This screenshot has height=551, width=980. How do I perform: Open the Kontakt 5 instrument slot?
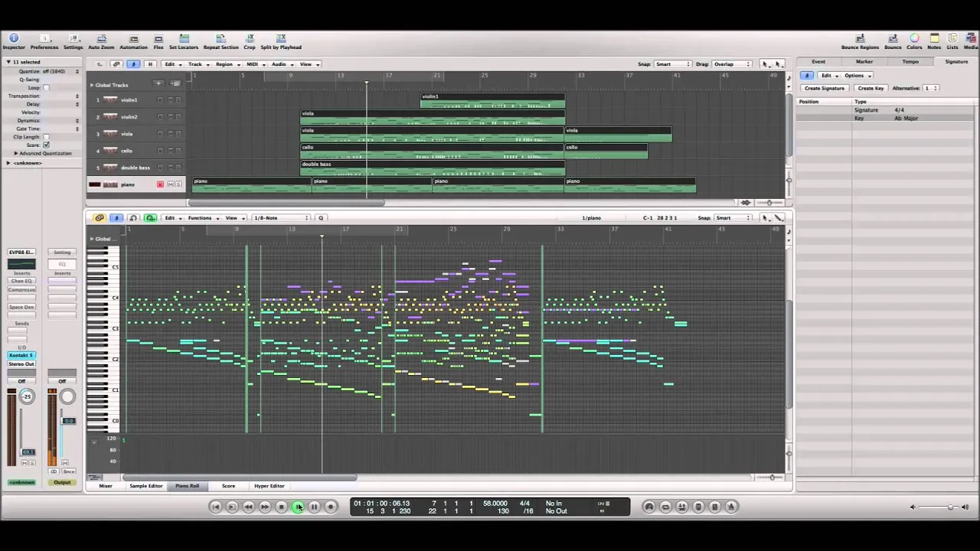(21, 356)
